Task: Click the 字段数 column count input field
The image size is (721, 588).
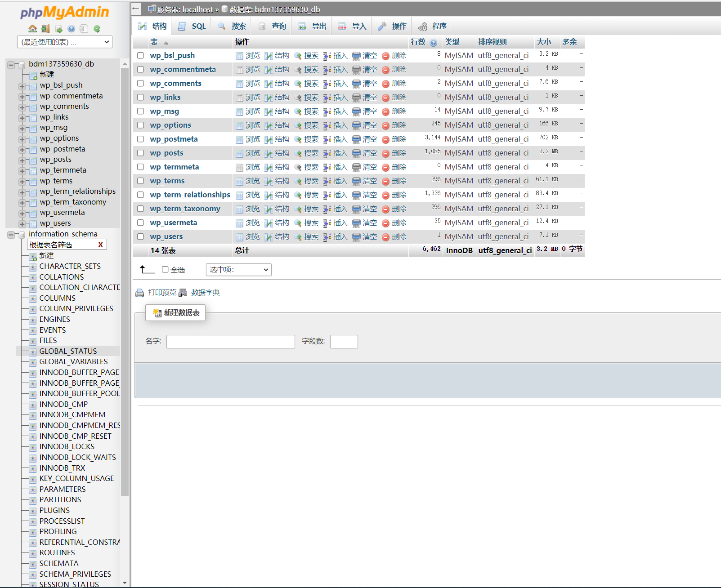Action: coord(344,342)
